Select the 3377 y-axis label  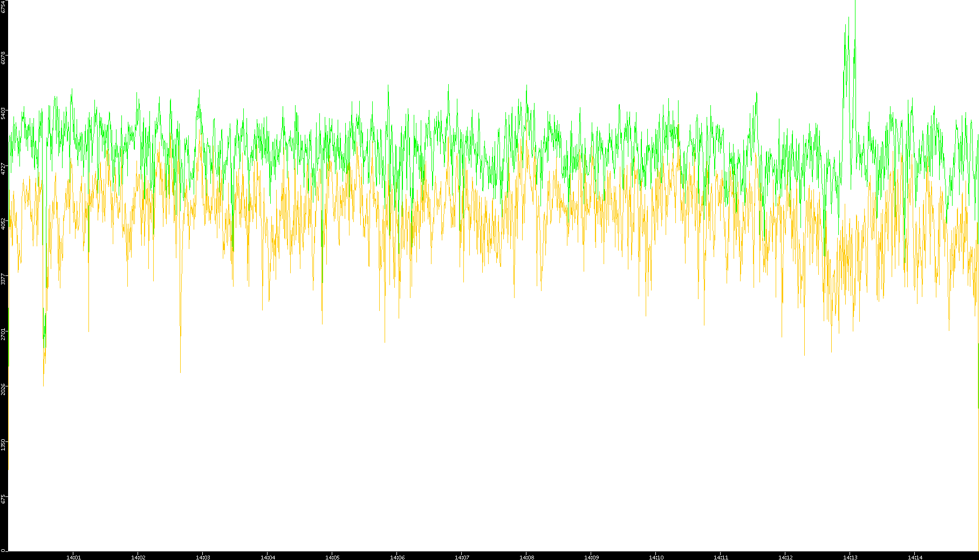coord(3,279)
